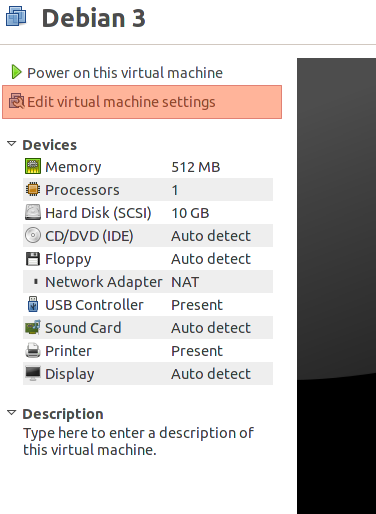The height and width of the screenshot is (514, 376).
Task: Click the description text field
Action: 138,441
